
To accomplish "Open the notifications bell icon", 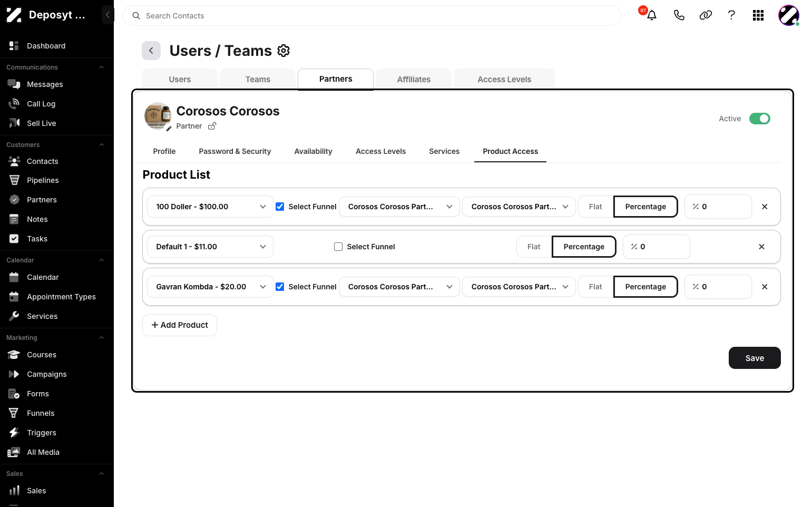I will pos(652,15).
